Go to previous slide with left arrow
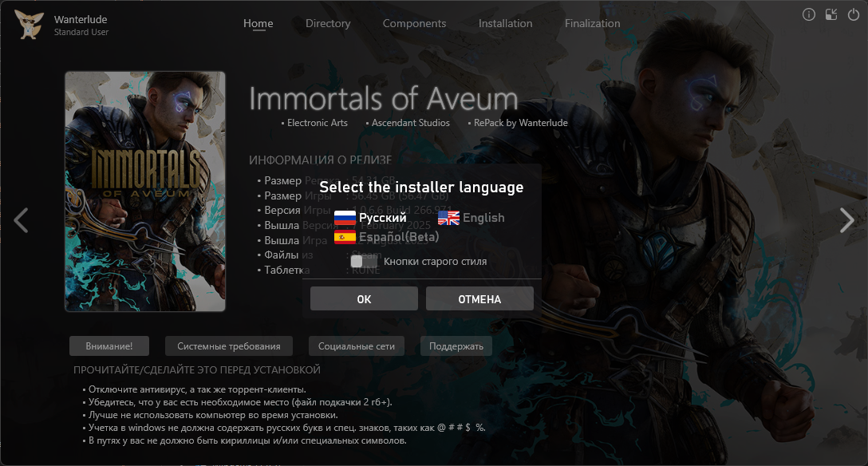This screenshot has height=466, width=868. click(21, 220)
